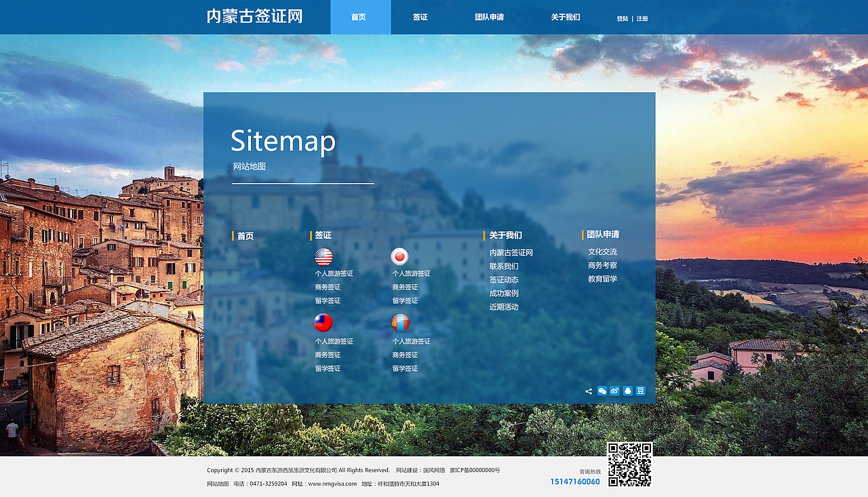The width and height of the screenshot is (868, 497).
Task: Share via the Weibo icon
Action: (x=614, y=391)
